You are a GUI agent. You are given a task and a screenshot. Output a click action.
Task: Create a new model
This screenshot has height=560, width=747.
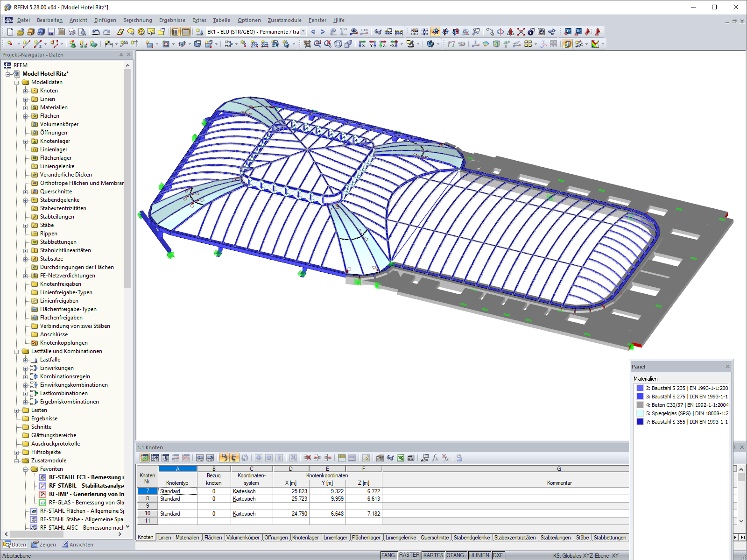click(x=10, y=31)
